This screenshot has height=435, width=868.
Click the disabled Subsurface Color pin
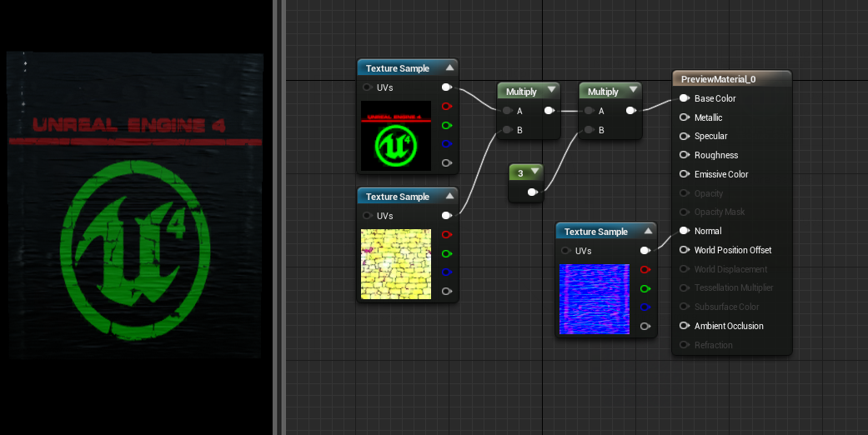pyautogui.click(x=685, y=307)
